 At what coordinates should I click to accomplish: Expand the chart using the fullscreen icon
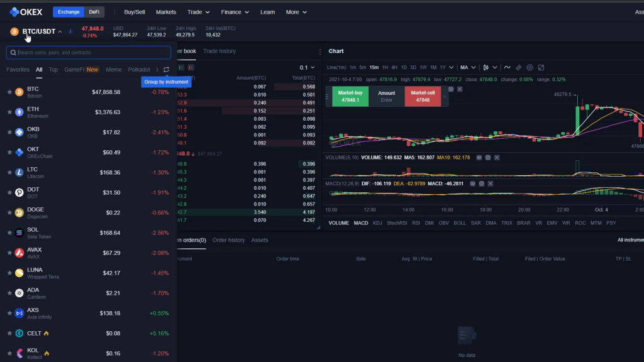point(541,67)
